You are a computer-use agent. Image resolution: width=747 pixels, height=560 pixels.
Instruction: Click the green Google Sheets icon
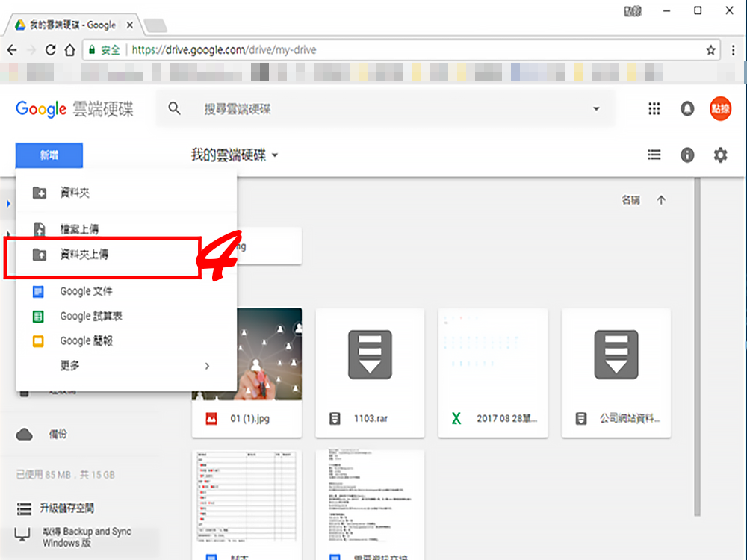click(38, 316)
